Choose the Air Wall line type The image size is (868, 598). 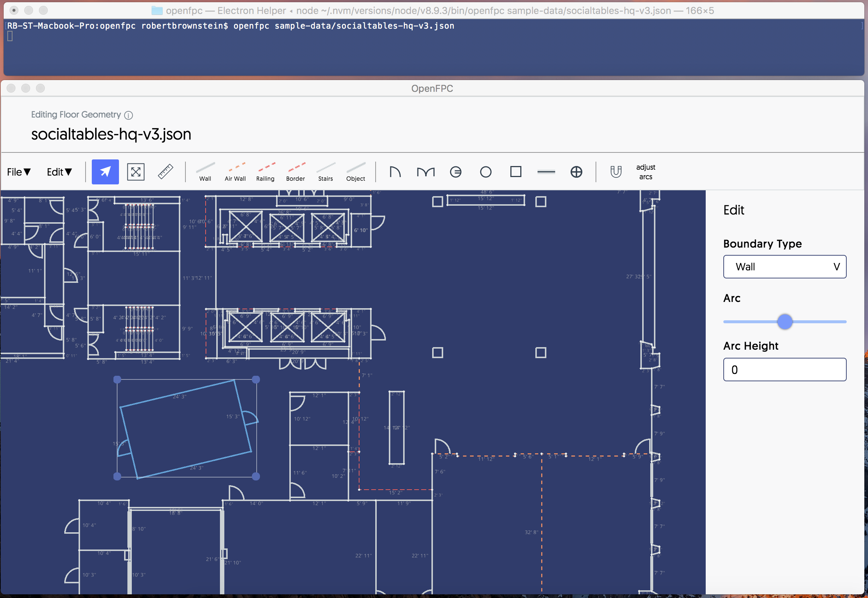point(235,172)
